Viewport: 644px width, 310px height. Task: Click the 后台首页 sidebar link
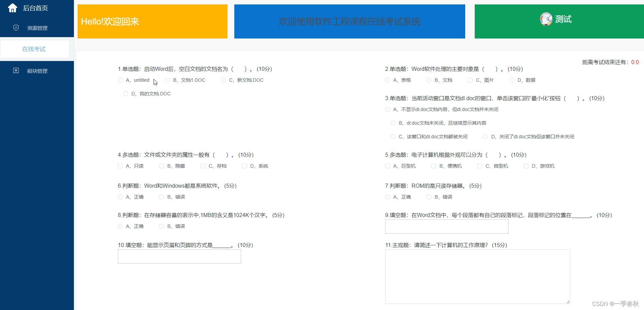pos(35,7)
